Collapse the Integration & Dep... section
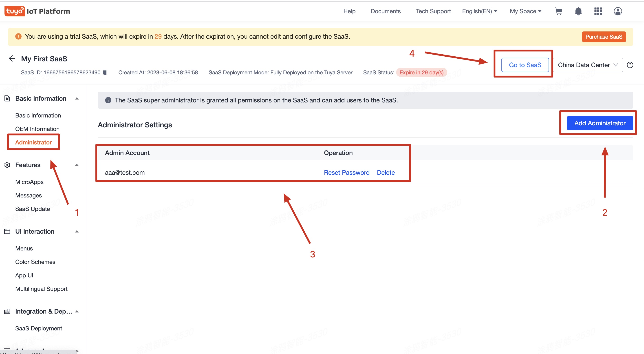644x354 pixels. [x=77, y=312]
